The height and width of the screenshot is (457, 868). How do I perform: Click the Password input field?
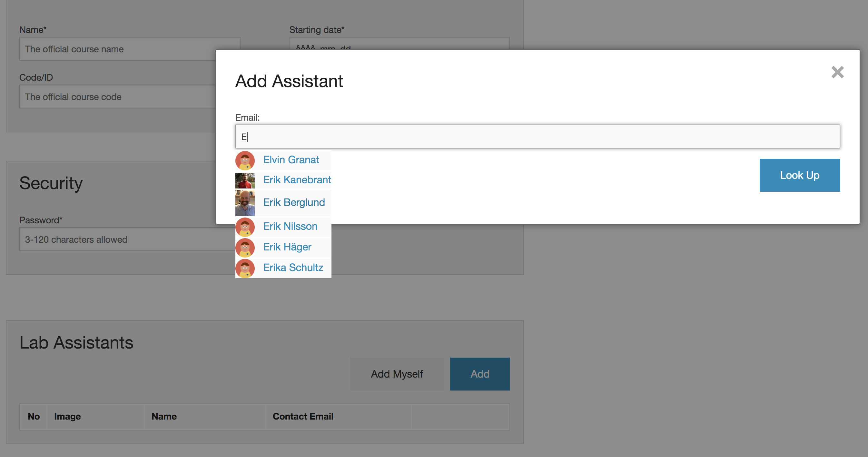(127, 239)
